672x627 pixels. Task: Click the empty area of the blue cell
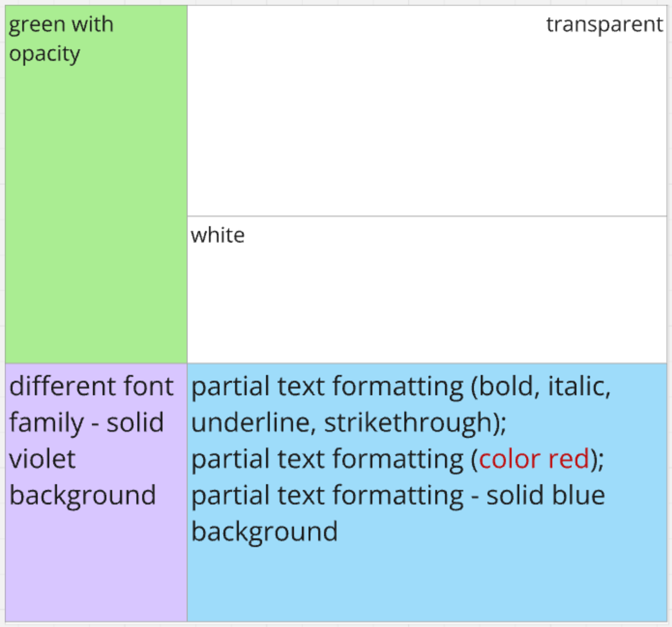426,581
